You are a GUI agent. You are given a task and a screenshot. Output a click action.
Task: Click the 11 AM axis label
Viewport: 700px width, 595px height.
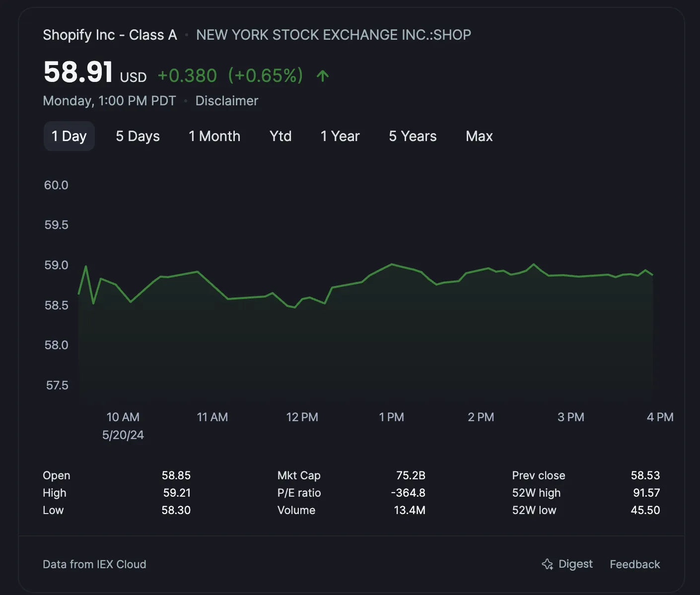pyautogui.click(x=212, y=417)
